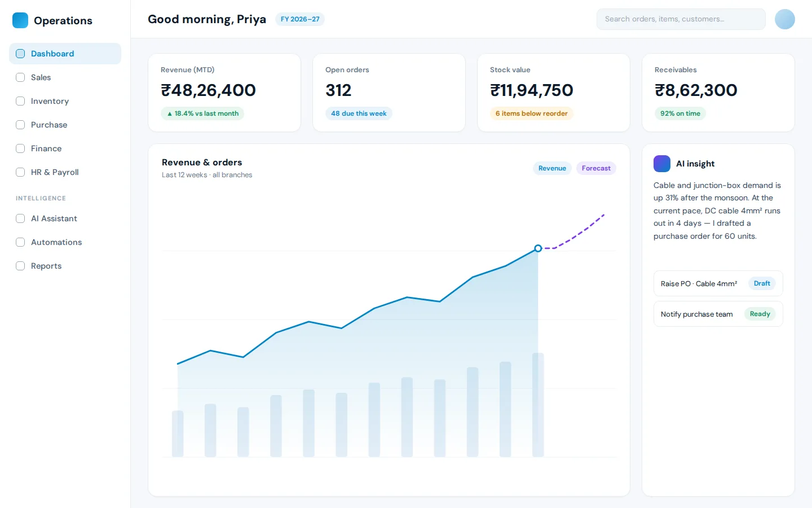812x508 pixels.
Task: Click the Automations sidebar icon
Action: [20, 242]
